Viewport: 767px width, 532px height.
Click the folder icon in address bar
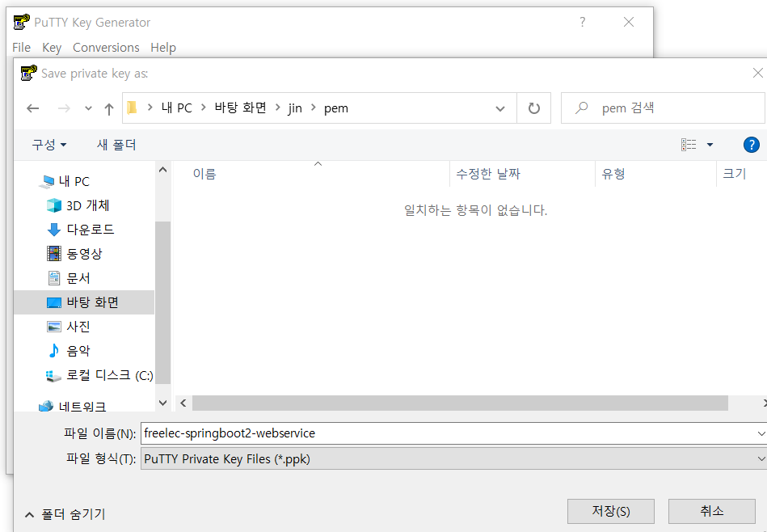click(x=132, y=108)
